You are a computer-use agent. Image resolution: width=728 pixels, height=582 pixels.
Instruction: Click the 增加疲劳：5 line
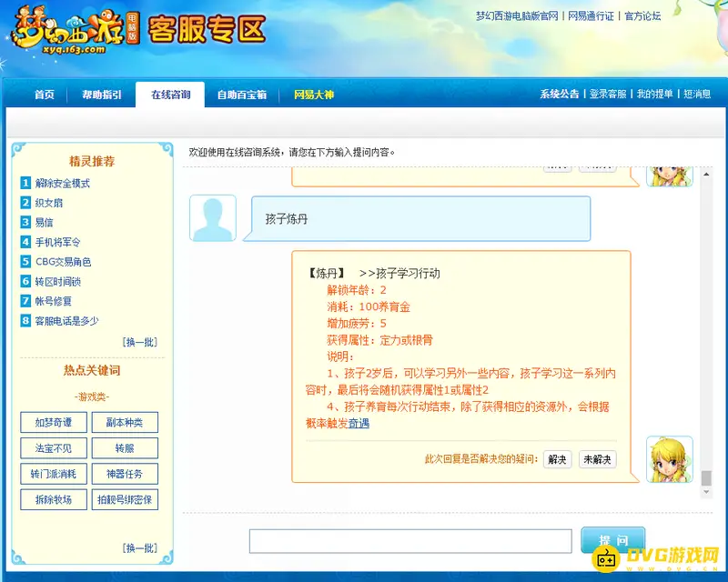[x=356, y=324]
